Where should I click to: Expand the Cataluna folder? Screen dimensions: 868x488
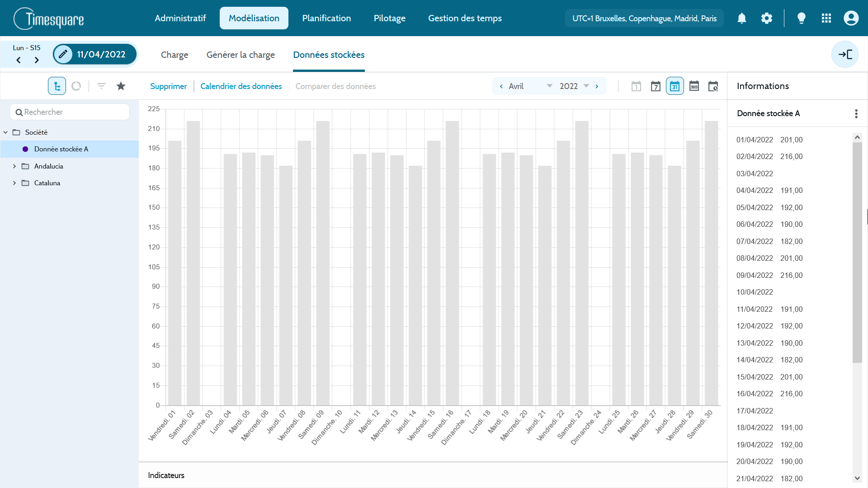(14, 183)
